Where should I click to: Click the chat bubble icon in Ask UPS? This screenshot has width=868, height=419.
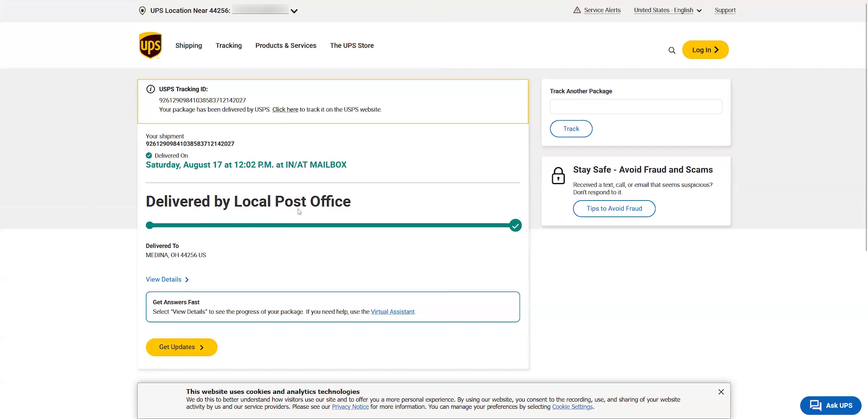pos(816,405)
